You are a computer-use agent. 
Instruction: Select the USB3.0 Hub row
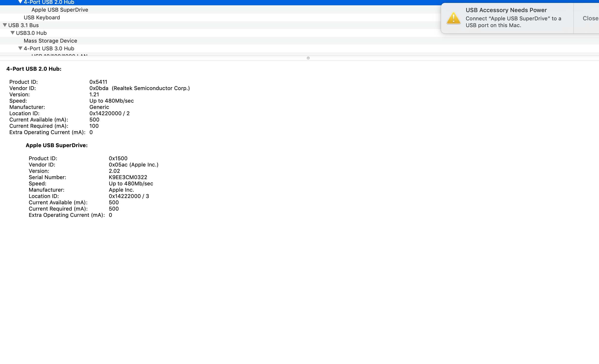click(31, 33)
